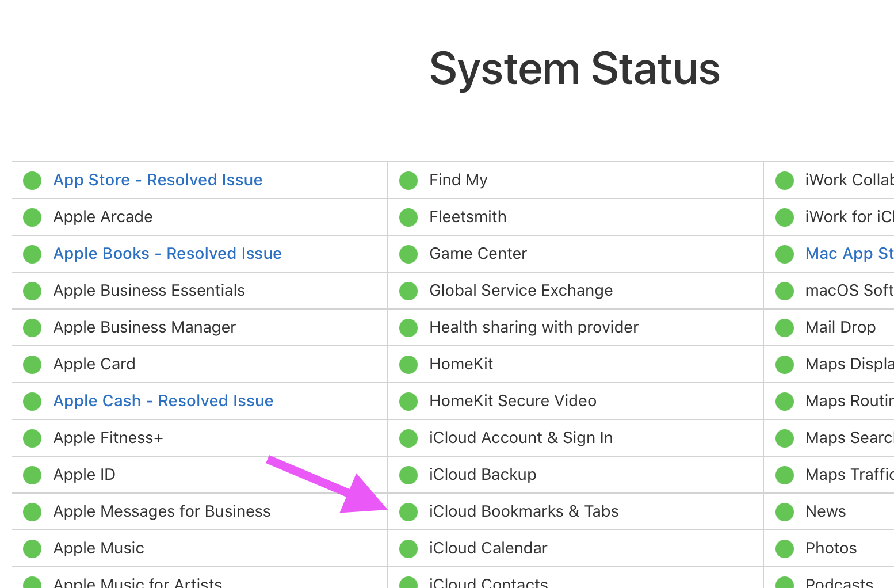Click status dot beside Maps Search row

click(785, 438)
